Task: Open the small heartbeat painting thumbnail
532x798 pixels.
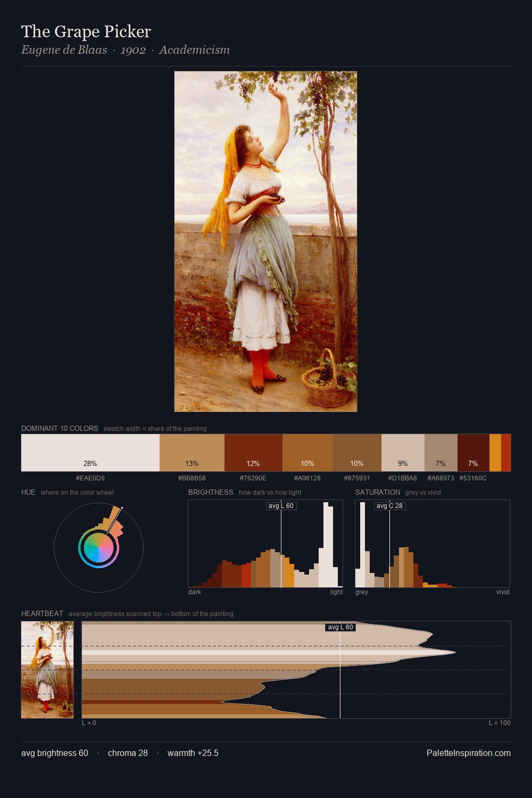Action: (47, 670)
